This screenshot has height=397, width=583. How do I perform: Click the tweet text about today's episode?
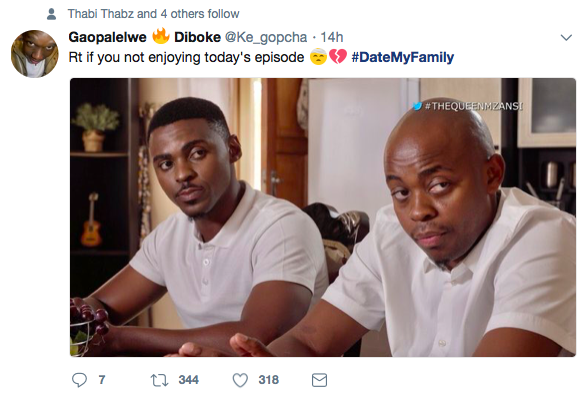click(186, 57)
